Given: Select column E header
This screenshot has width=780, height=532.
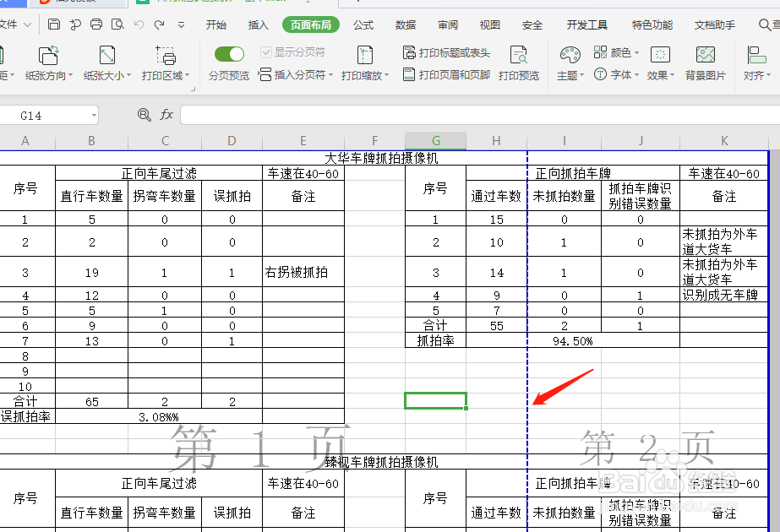Looking at the screenshot, I should coord(303,141).
